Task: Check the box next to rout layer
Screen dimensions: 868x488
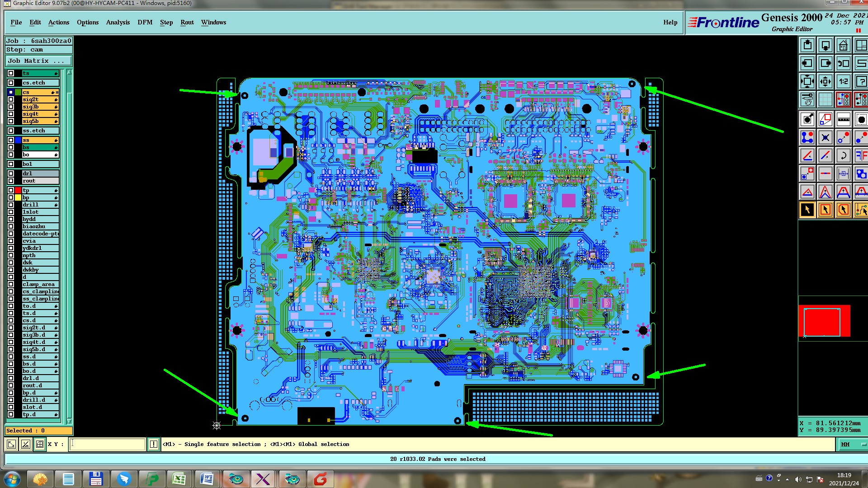Action: pos(11,181)
